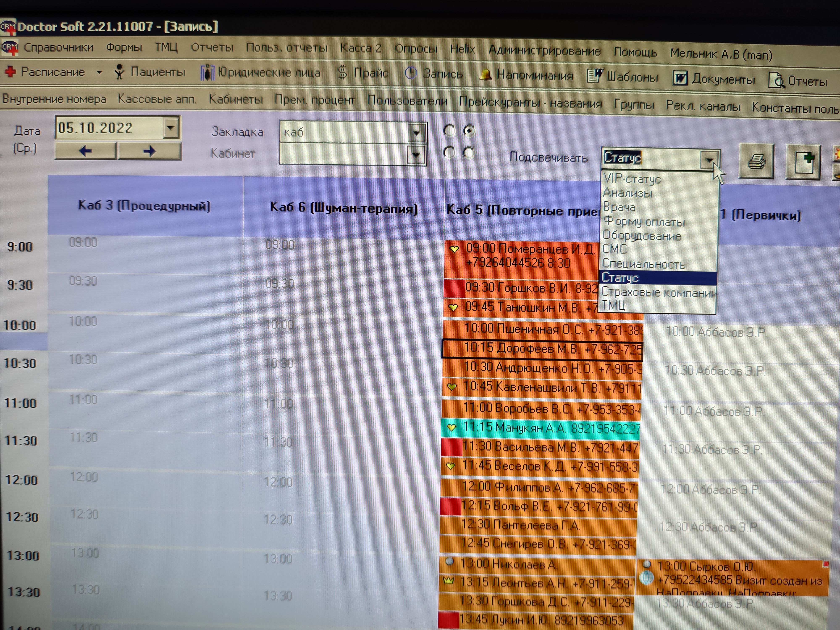Open the Администрирование menu
The image size is (840, 630).
[544, 51]
